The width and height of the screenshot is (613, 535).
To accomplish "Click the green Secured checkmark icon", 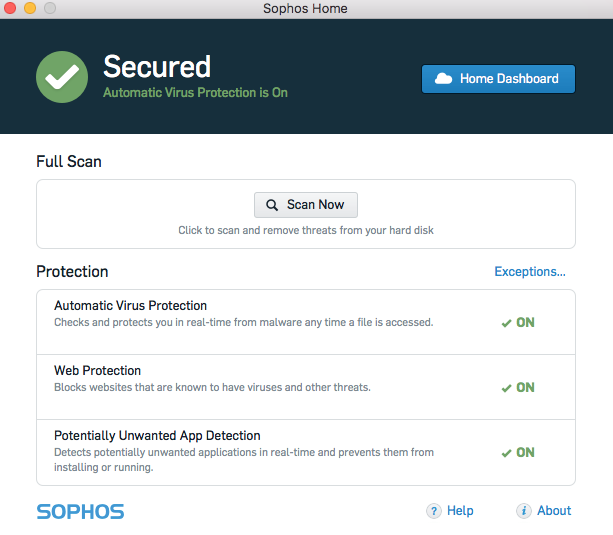I will 62,77.
